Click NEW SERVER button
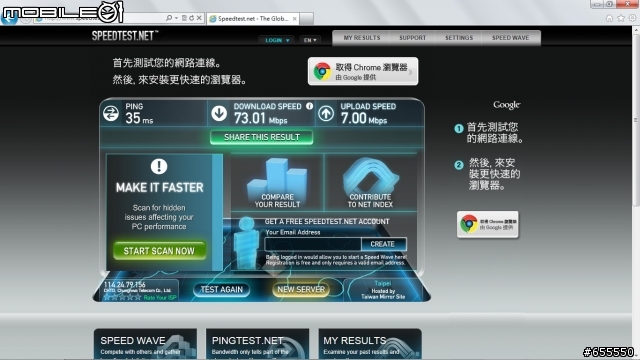This screenshot has width=640, height=360. pyautogui.click(x=301, y=289)
